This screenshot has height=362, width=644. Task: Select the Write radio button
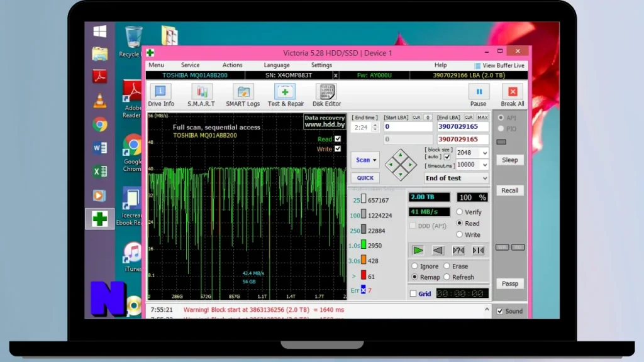click(459, 235)
